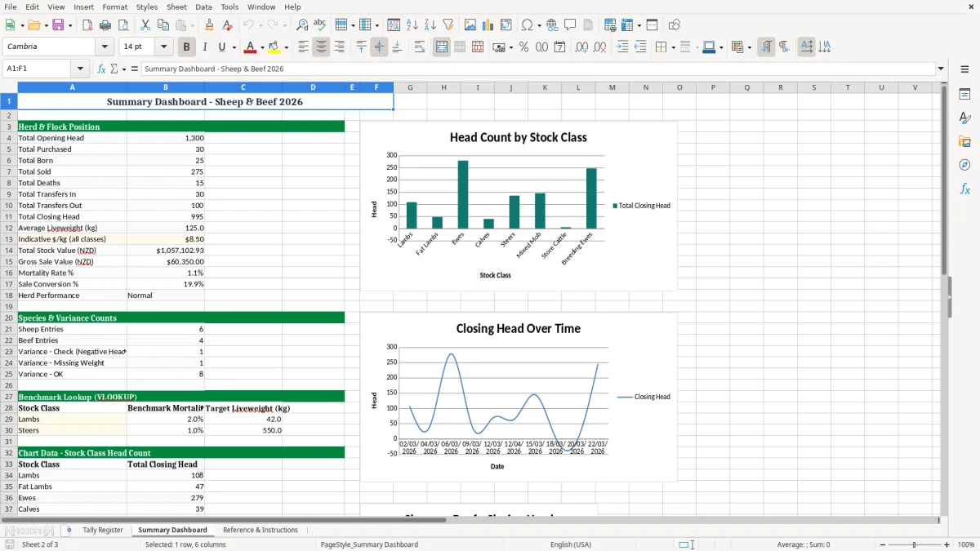
Task: Open the Underline style dropdown arrow
Action: tap(234, 47)
